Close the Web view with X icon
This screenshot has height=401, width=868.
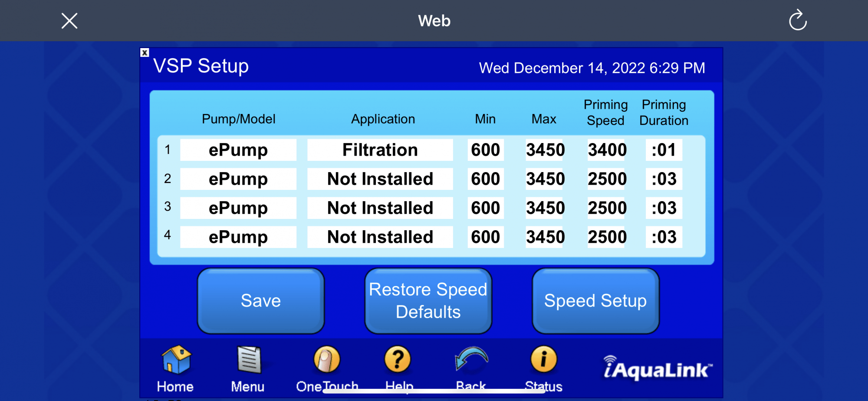tap(69, 21)
